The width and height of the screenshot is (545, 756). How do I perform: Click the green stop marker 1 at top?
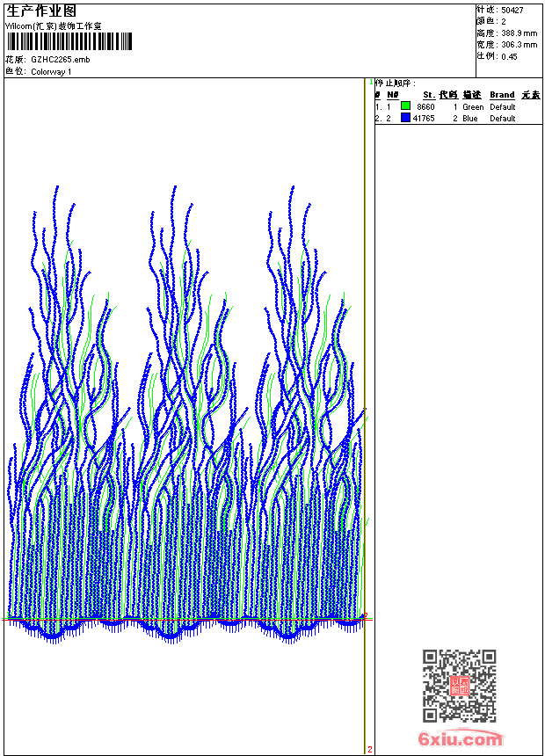(x=371, y=83)
